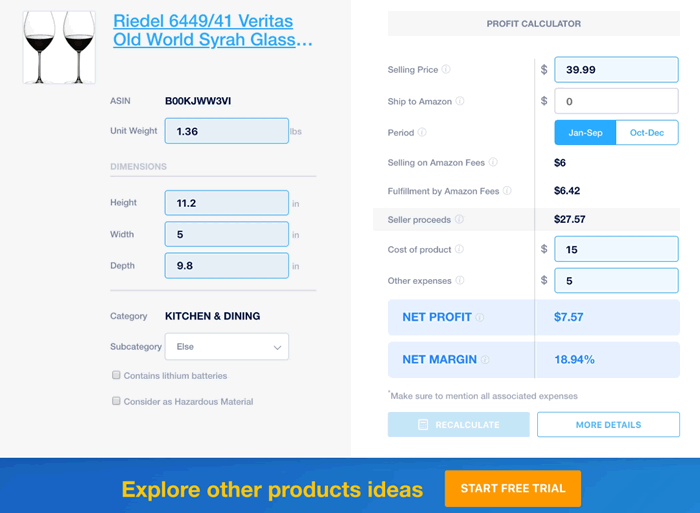The image size is (700, 513).
Task: Click info icon next to Selling Price
Action: pos(446,69)
